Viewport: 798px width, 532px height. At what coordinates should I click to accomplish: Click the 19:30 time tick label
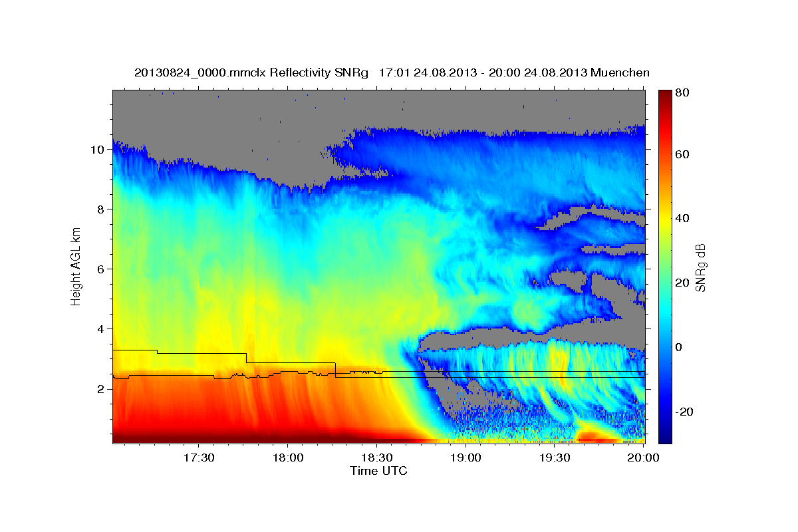[x=555, y=458]
